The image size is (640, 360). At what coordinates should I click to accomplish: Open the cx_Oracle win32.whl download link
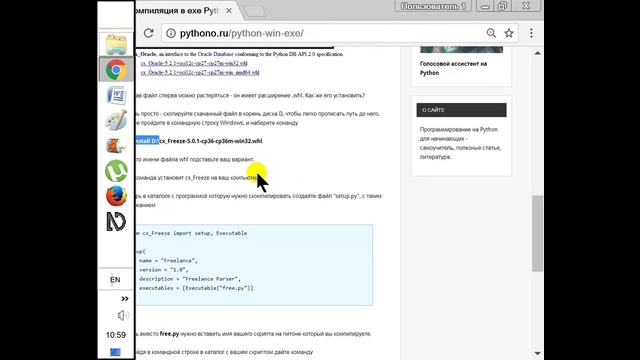click(x=194, y=63)
